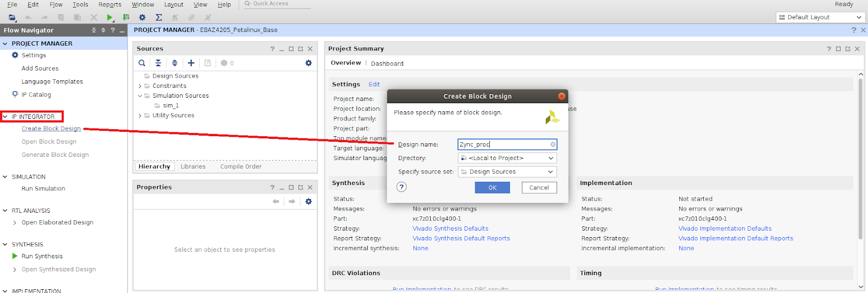Click the gear icon beside Settings in Flow Navigator
Image resolution: width=868 pixels, height=293 pixels.
click(x=15, y=55)
